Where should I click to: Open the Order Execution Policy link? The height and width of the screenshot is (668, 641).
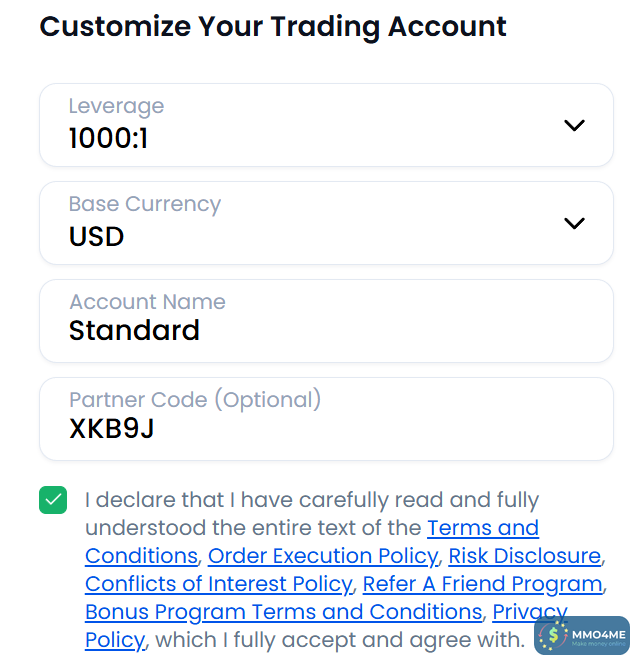pos(323,556)
